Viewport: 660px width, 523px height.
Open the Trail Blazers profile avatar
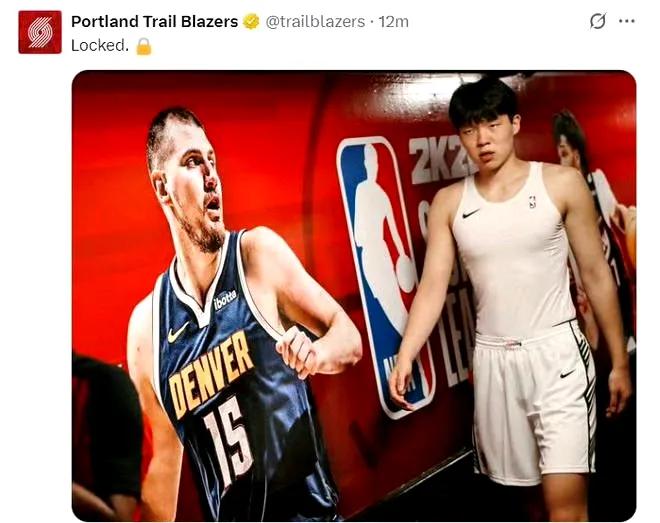(40, 32)
